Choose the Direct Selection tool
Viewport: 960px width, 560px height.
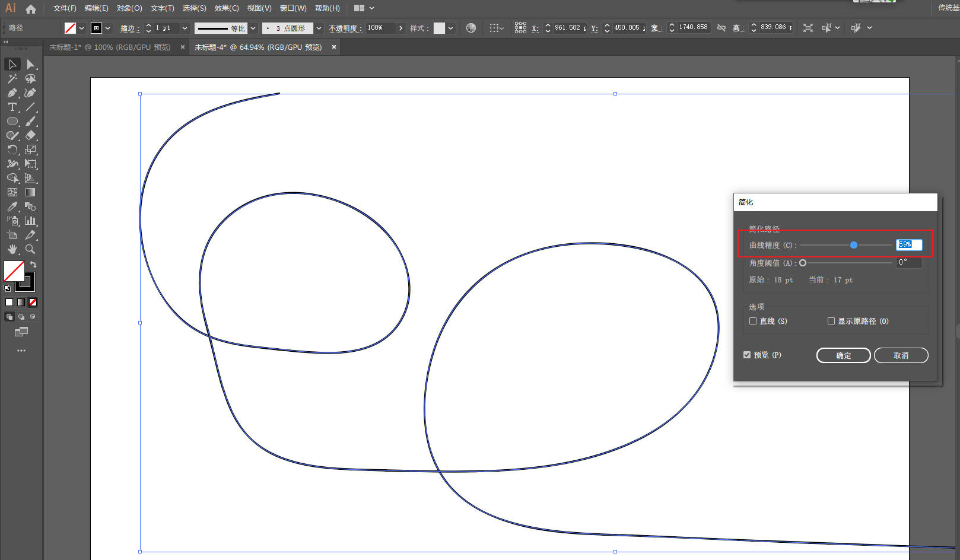30,64
